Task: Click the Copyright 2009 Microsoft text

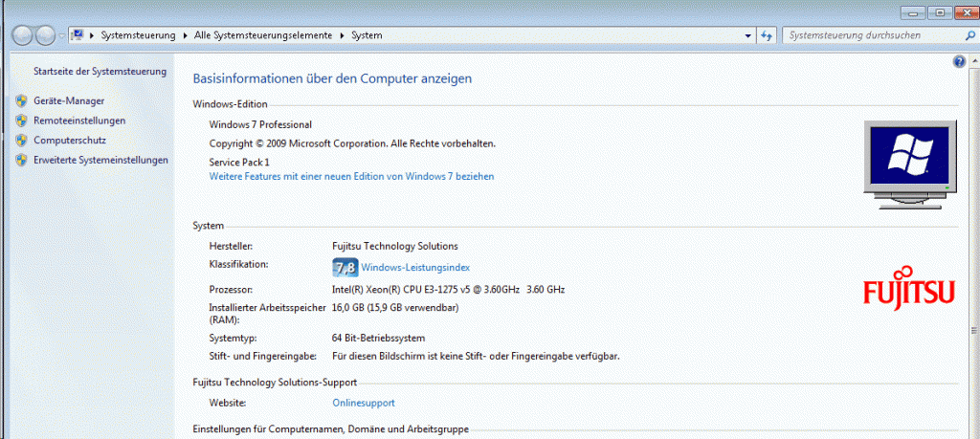Action: click(x=352, y=143)
